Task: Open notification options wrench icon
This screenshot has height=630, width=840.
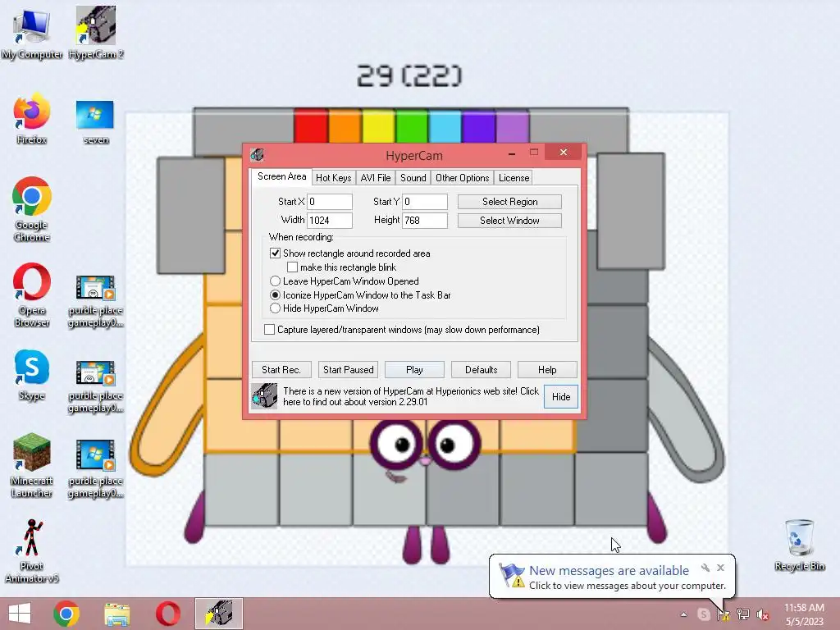Action: point(705,568)
